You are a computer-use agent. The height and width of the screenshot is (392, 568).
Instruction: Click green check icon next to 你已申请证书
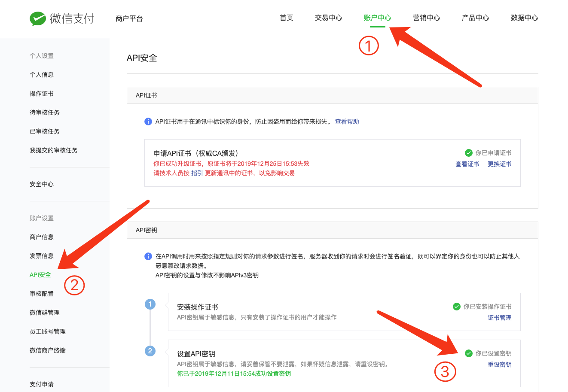pos(469,153)
